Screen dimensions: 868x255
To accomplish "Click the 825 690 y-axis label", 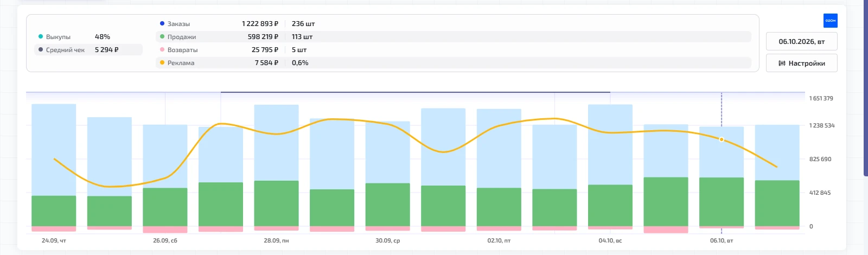I will [x=820, y=159].
